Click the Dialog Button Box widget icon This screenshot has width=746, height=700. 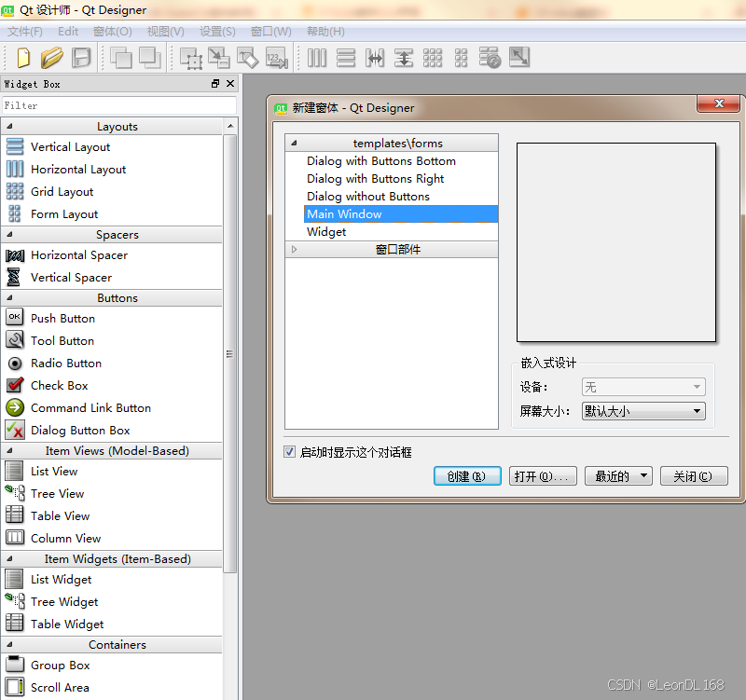click(13, 430)
